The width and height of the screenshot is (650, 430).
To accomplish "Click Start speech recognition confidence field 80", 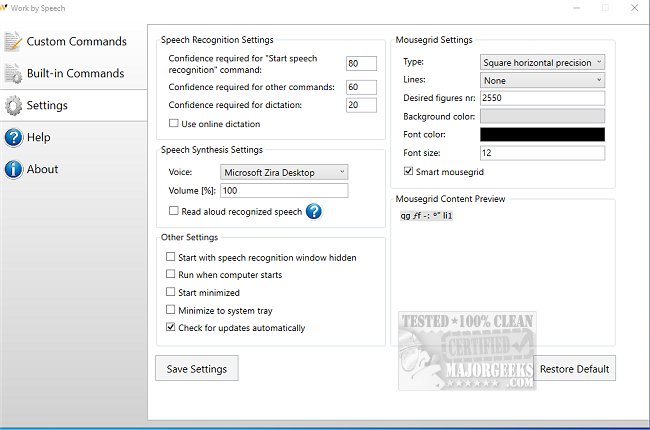I will (361, 63).
